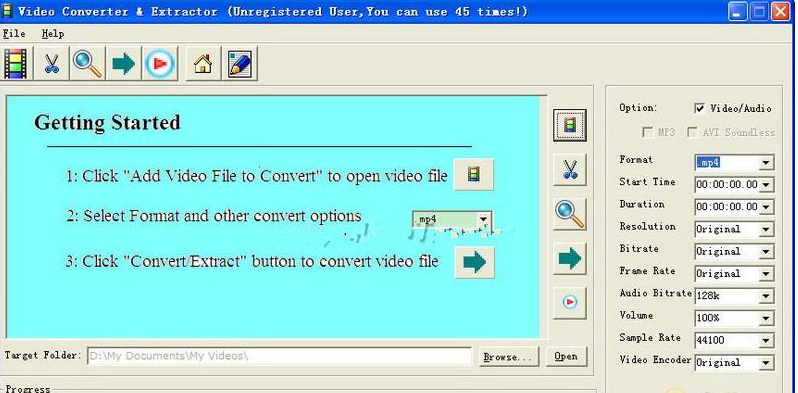Toggle the MP3 checkbox
The height and width of the screenshot is (393, 798).
point(648,132)
